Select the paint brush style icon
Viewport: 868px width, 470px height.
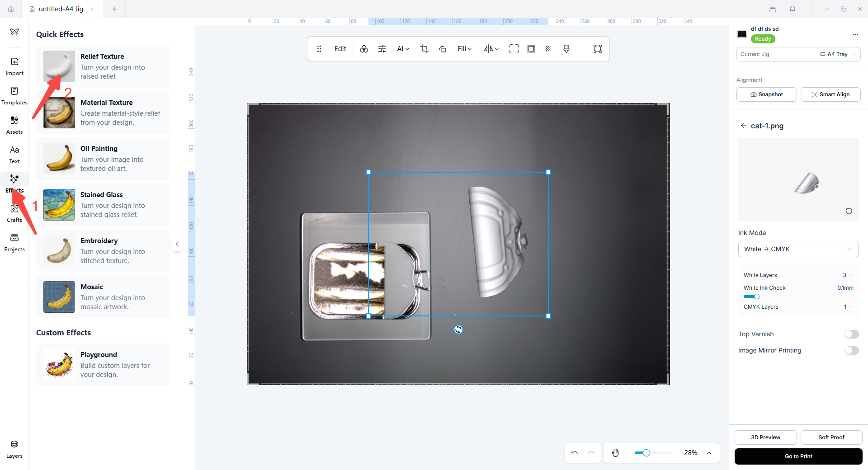[x=566, y=49]
